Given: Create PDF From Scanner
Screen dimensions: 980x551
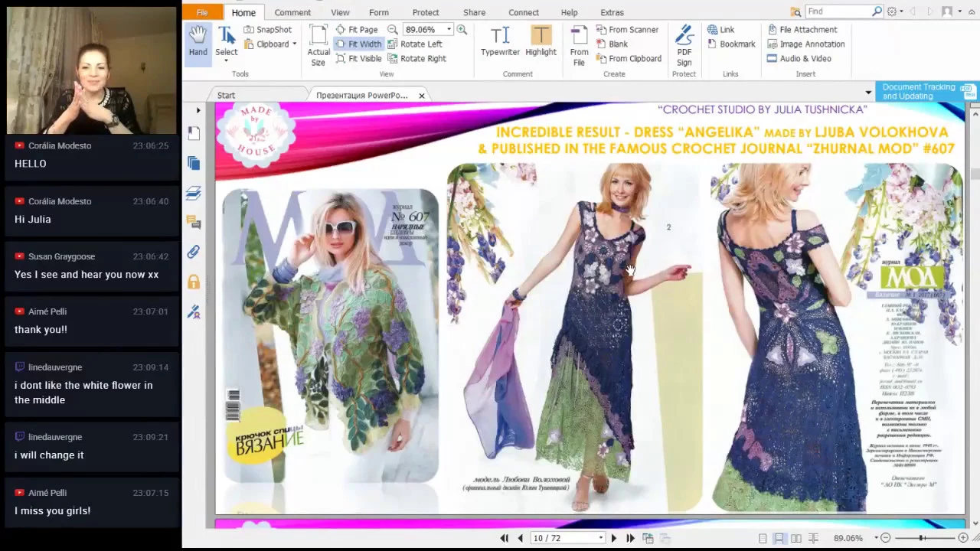Looking at the screenshot, I should pyautogui.click(x=627, y=29).
